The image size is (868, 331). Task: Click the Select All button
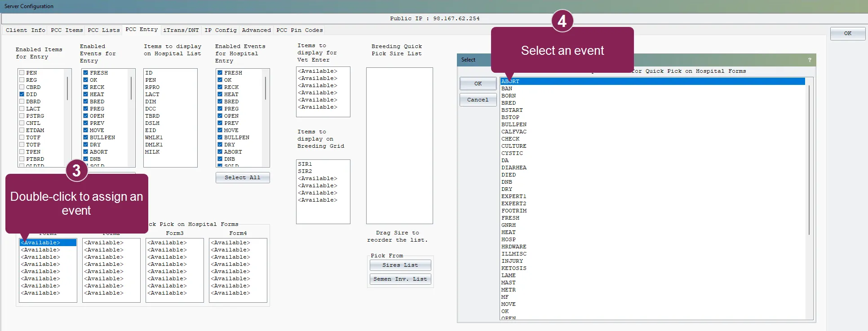pyautogui.click(x=243, y=177)
